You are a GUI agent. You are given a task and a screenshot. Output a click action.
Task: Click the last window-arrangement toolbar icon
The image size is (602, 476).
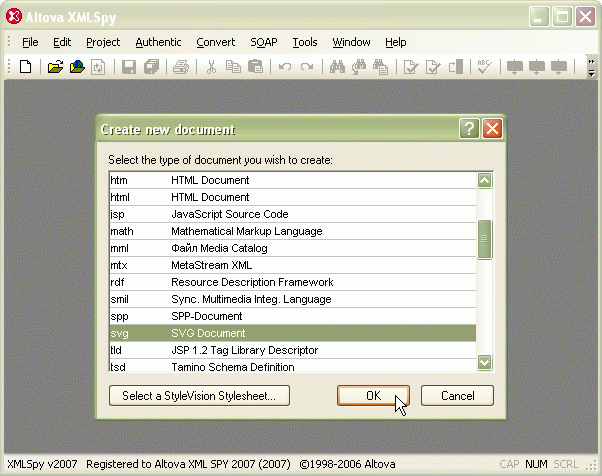click(559, 67)
